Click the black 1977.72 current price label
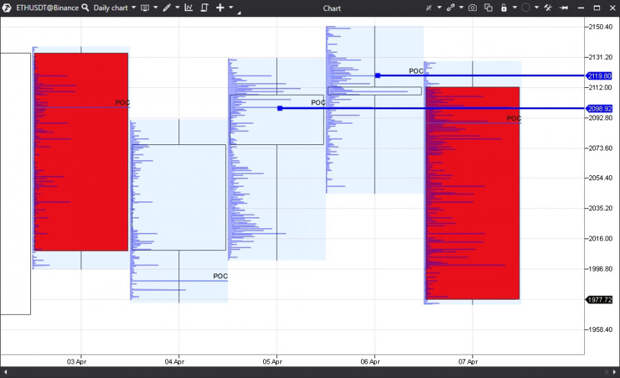This screenshot has height=378, width=620. [x=599, y=300]
